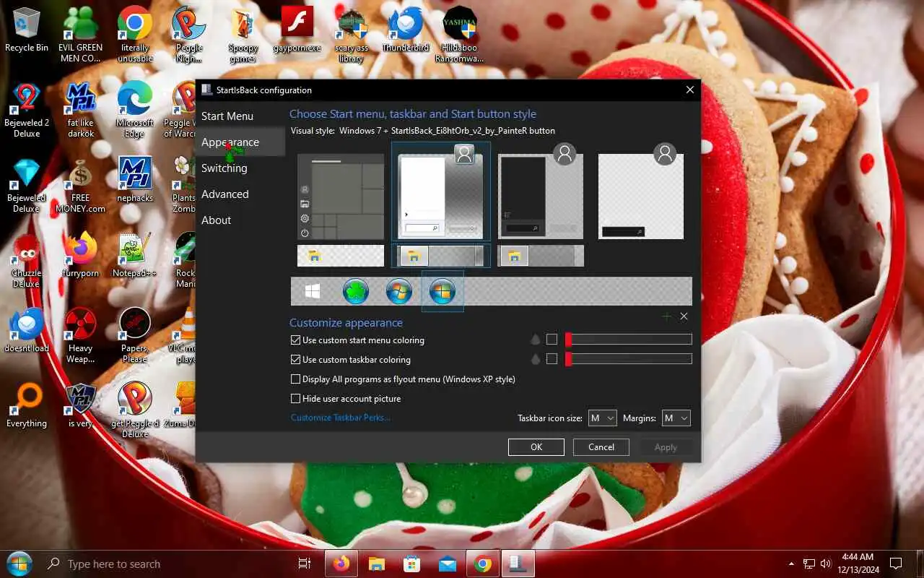The width and height of the screenshot is (924, 578).
Task: Click the Windows Start orb on taskbar
Action: (x=18, y=564)
